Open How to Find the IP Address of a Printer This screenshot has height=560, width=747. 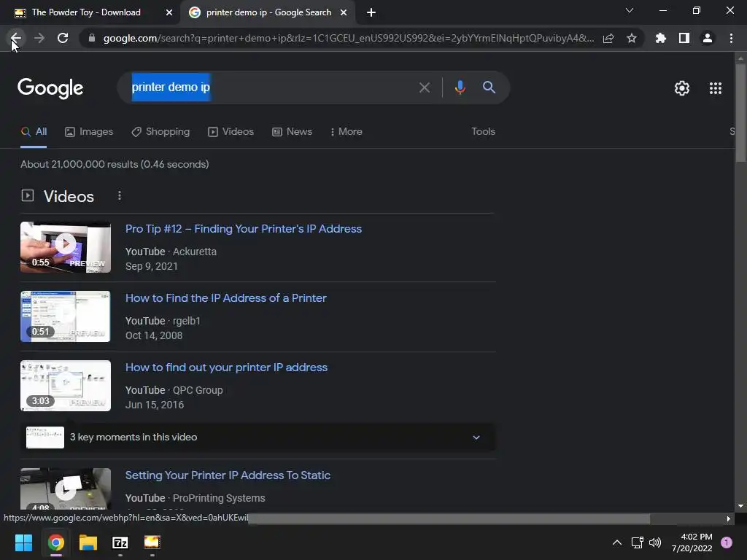226,298
